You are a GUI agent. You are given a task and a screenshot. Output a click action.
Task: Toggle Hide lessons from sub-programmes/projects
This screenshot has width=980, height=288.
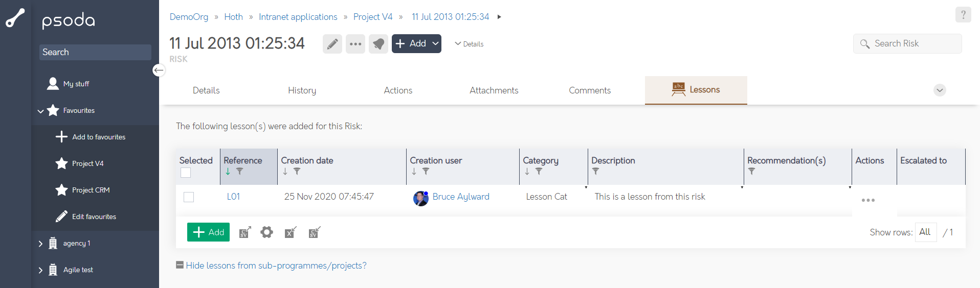[x=271, y=266]
